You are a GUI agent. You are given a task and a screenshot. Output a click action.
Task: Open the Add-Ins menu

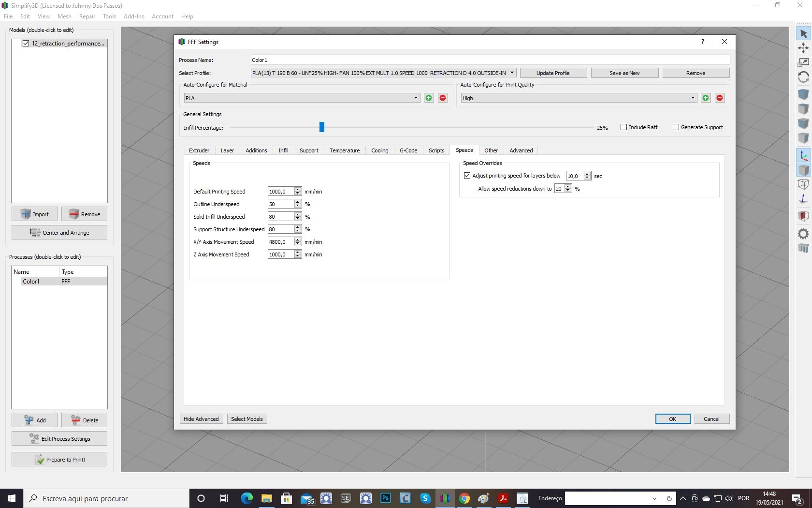click(134, 16)
